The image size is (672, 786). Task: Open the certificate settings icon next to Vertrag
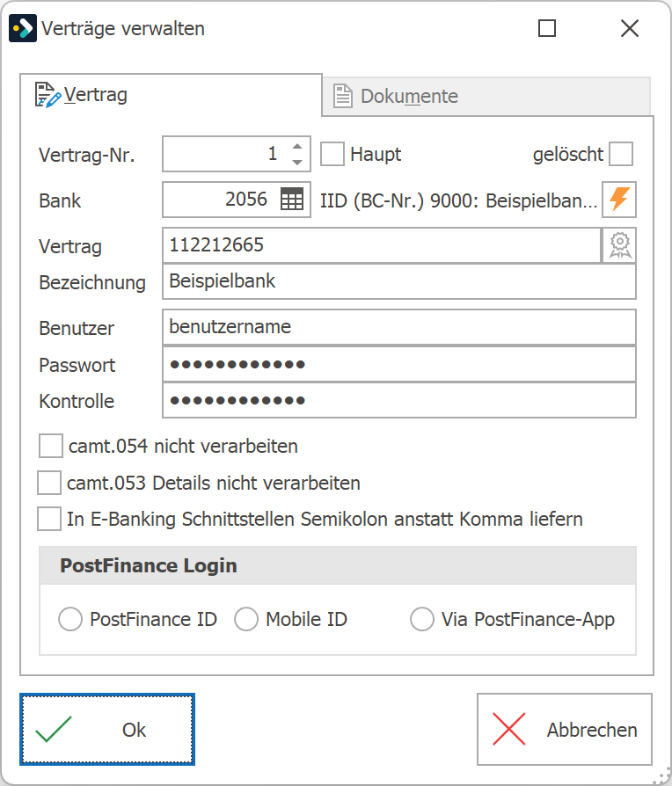[x=620, y=245]
